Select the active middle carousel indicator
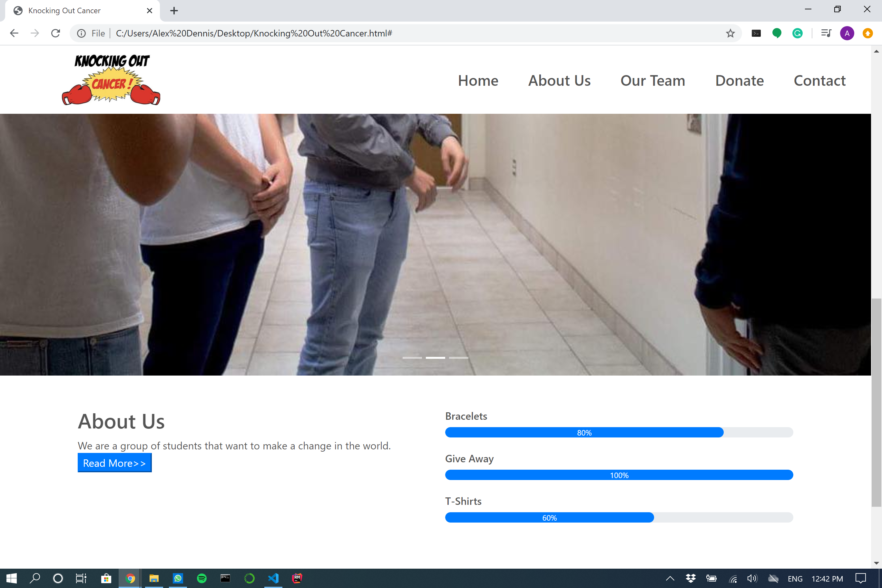Screen dimensions: 882x588 435,358
